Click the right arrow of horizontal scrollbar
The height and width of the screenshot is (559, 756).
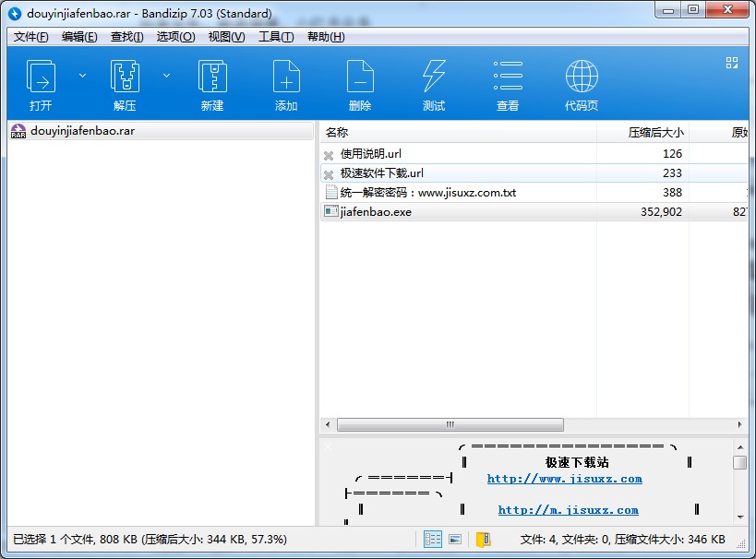739,424
